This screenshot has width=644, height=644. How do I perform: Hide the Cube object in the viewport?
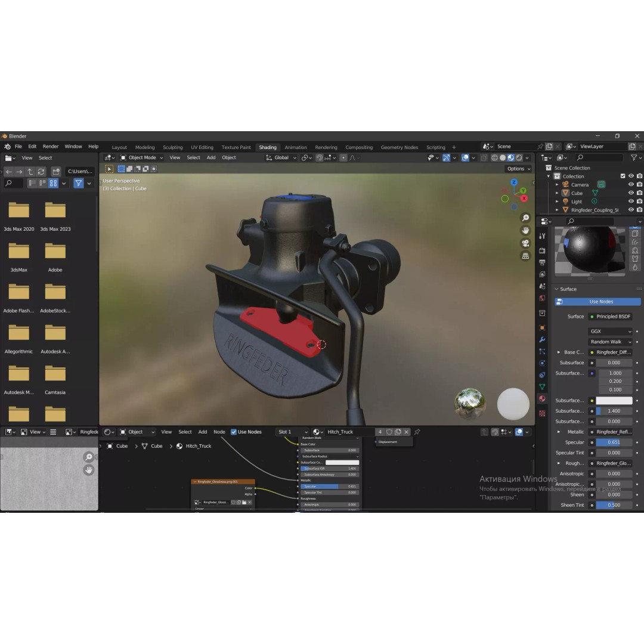click(x=631, y=193)
